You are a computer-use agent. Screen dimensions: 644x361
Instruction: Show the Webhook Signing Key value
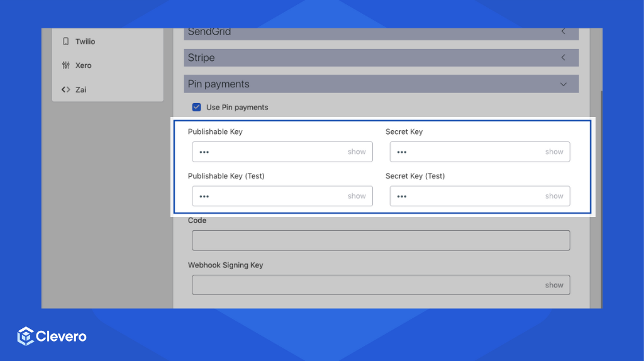pos(554,285)
